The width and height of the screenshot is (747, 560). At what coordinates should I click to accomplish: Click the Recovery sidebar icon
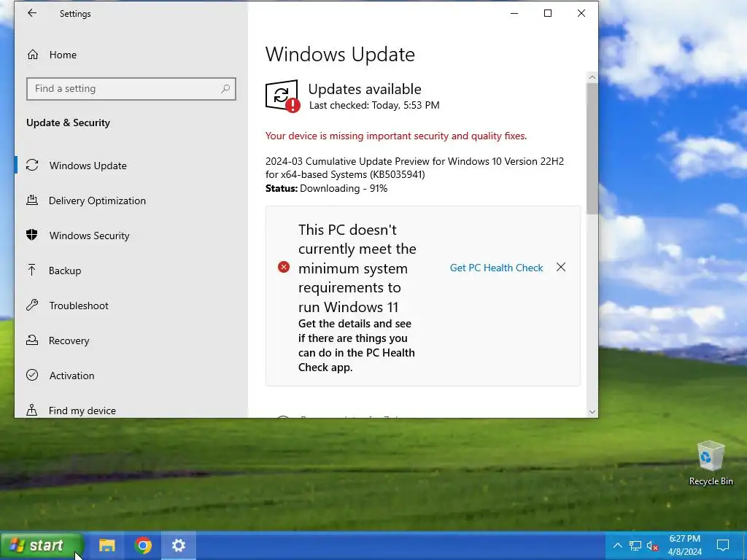[32, 340]
